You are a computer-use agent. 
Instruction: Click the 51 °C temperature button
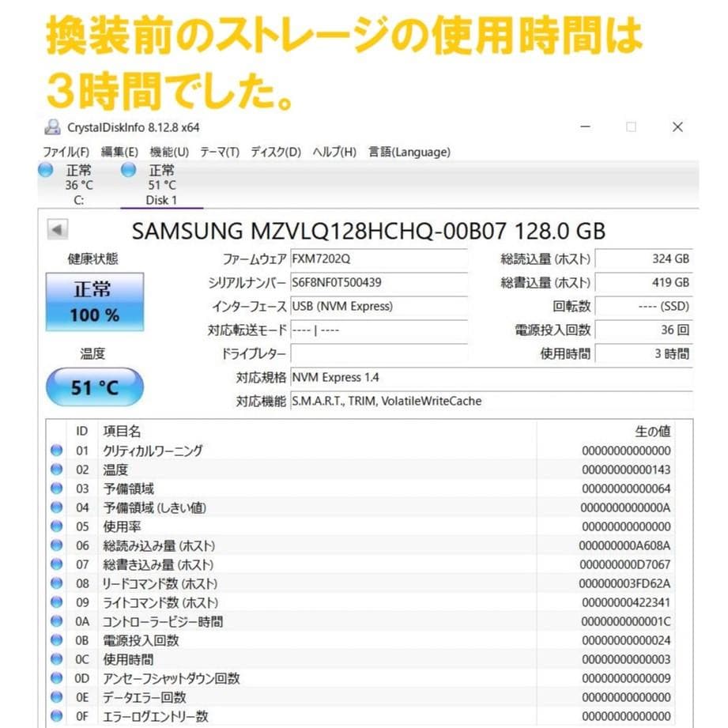(x=95, y=387)
